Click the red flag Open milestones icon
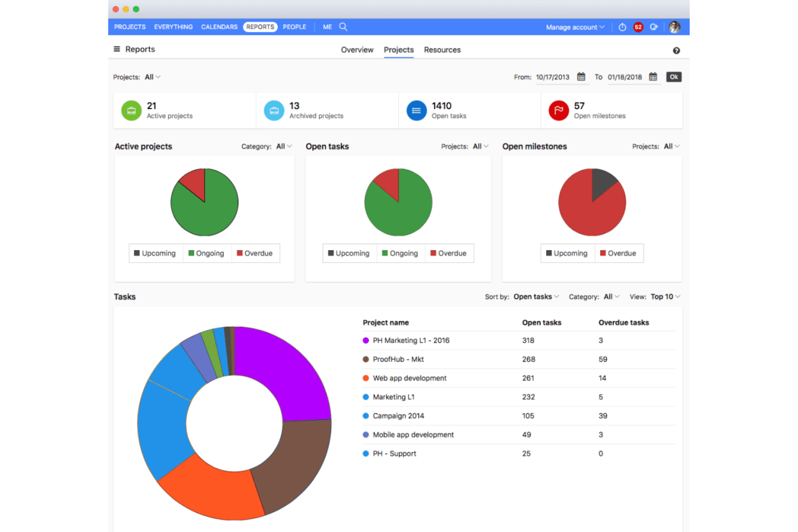Image resolution: width=798 pixels, height=532 pixels. coord(559,110)
